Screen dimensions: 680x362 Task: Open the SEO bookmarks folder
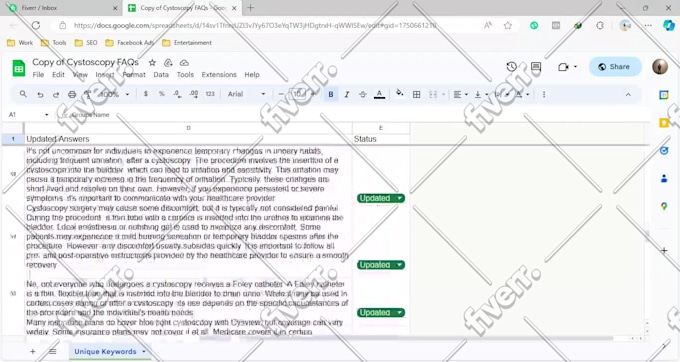86,43
